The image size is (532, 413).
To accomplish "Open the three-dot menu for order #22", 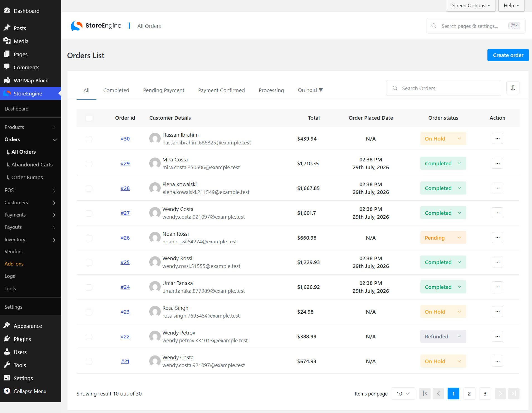I will pos(497,336).
